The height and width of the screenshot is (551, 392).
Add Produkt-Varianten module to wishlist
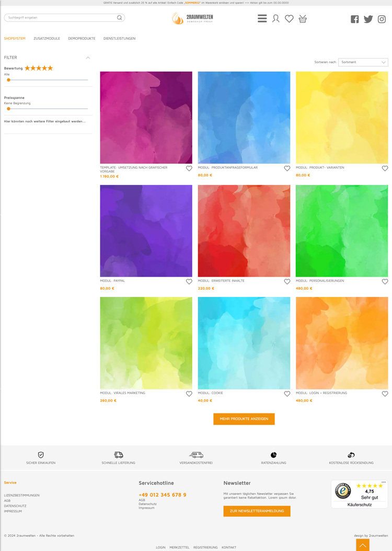point(385,168)
